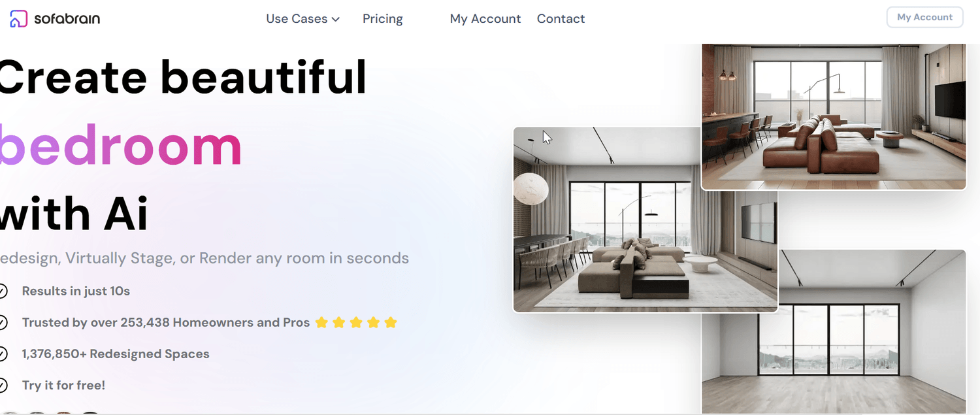Screen dimensions: 980x415
Task: Open the Pricing page
Action: (383, 19)
